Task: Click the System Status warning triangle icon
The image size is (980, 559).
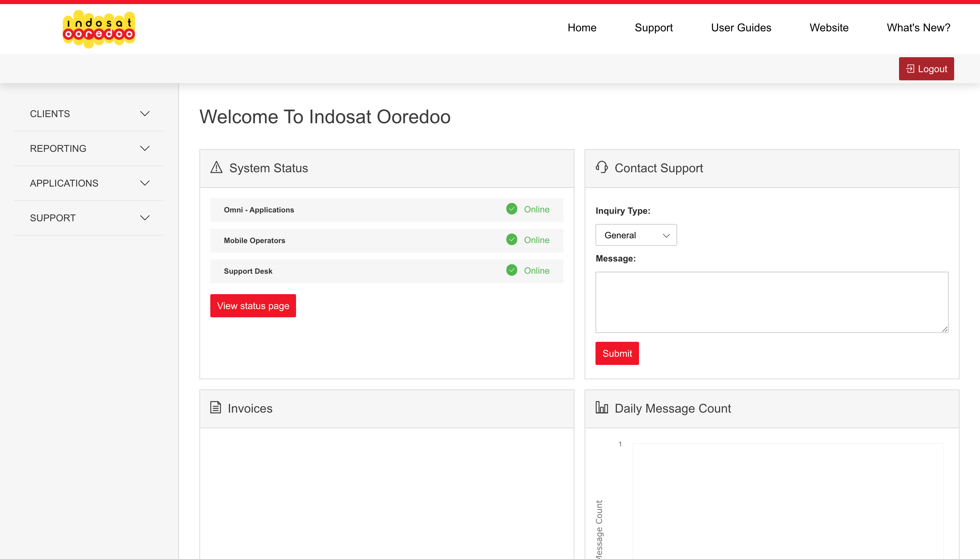Action: 216,167
